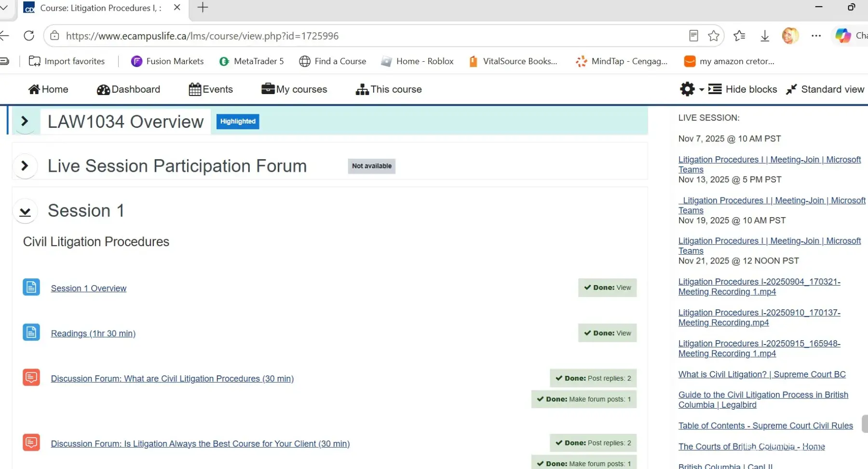Click the URL address bar
This screenshot has height=469, width=868.
[366, 36]
